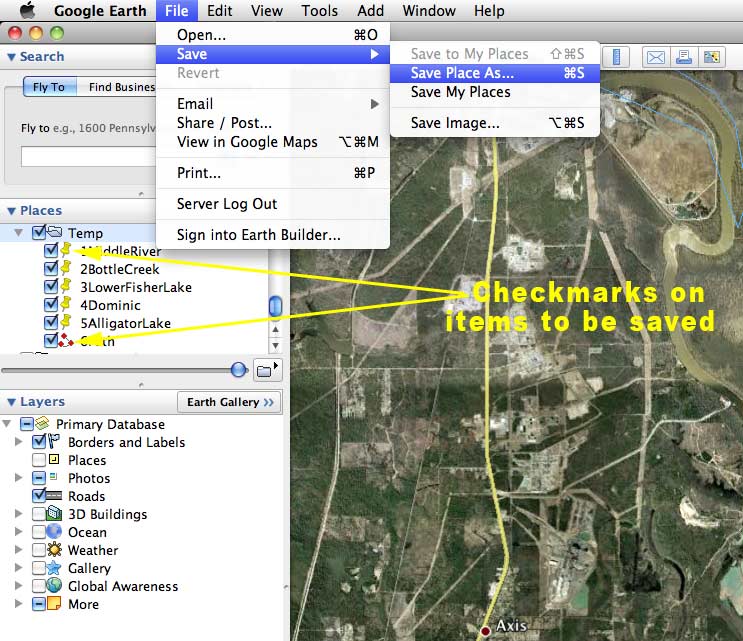Image resolution: width=743 pixels, height=641 pixels.
Task: Click the ruler tool icon in toolbar
Action: tap(616, 57)
